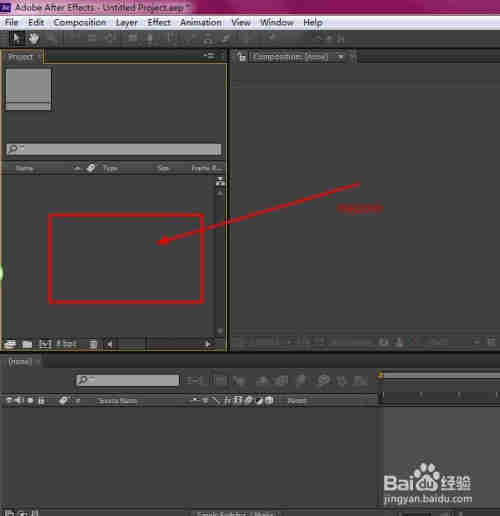Sort by Name column arrow in Project panel
500x516 pixels.
pos(77,168)
